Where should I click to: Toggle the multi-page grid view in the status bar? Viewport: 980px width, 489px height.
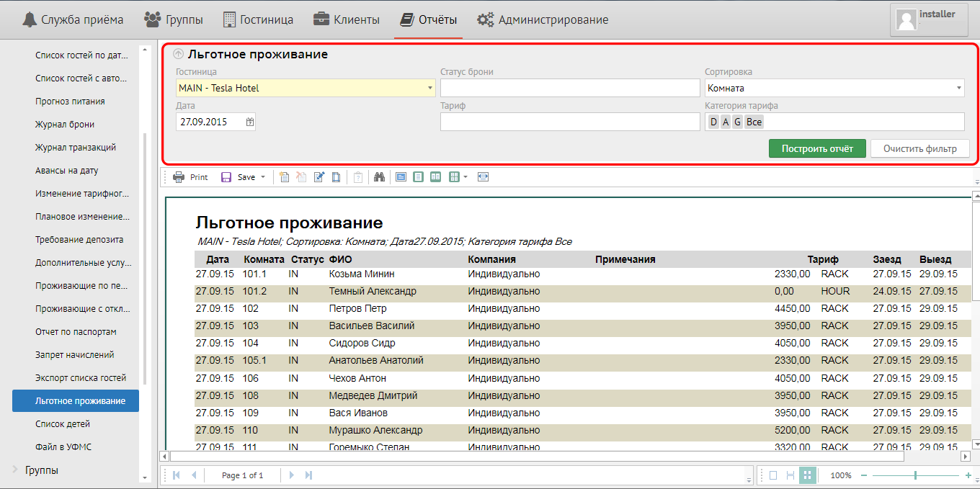point(808,475)
